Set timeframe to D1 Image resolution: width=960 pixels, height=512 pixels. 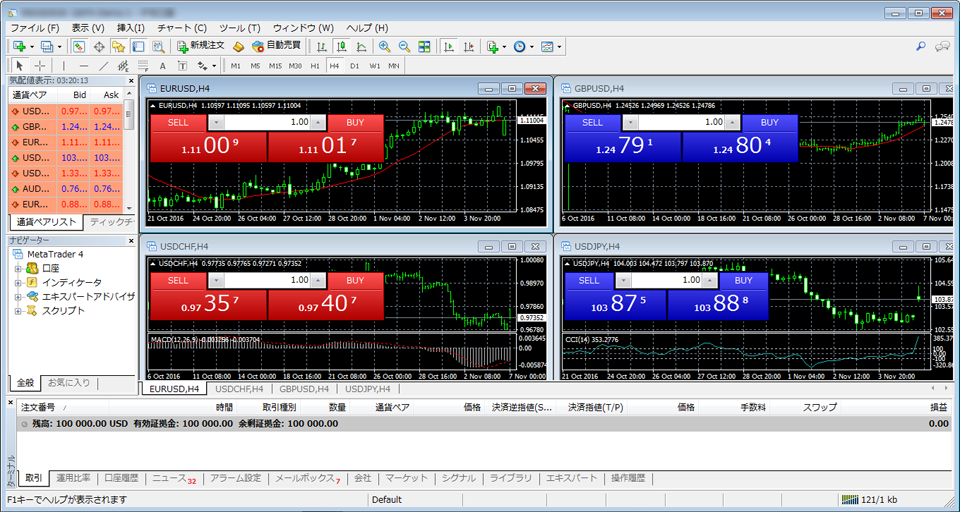[354, 66]
